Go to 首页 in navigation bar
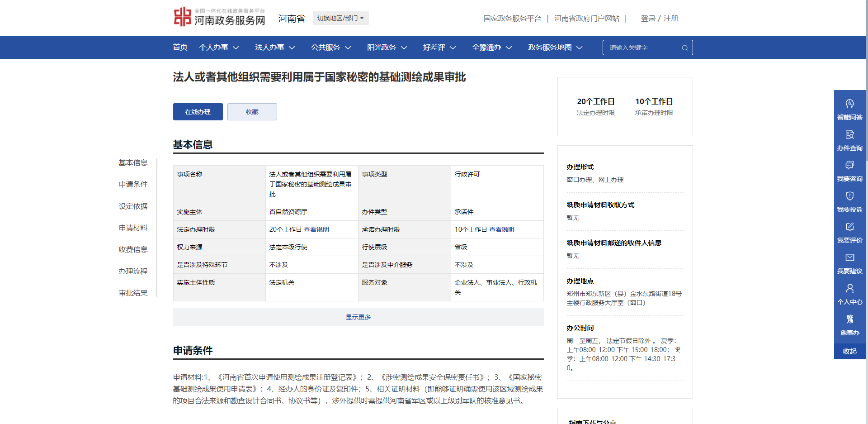This screenshot has width=868, height=424. [180, 47]
